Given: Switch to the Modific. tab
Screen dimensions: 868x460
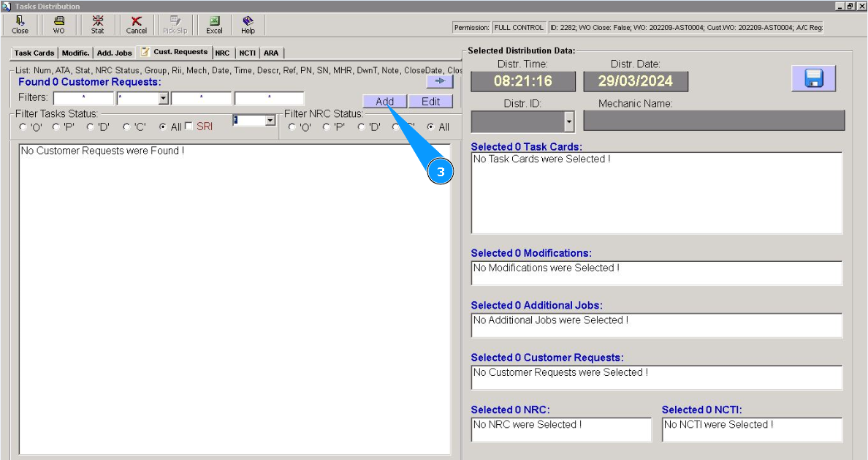Looking at the screenshot, I should pyautogui.click(x=75, y=53).
